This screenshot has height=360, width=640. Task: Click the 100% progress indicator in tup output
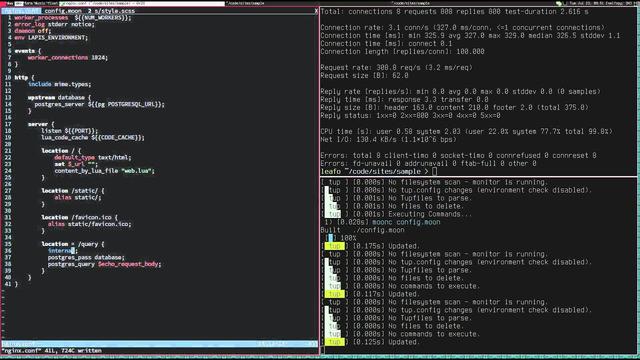click(348, 238)
